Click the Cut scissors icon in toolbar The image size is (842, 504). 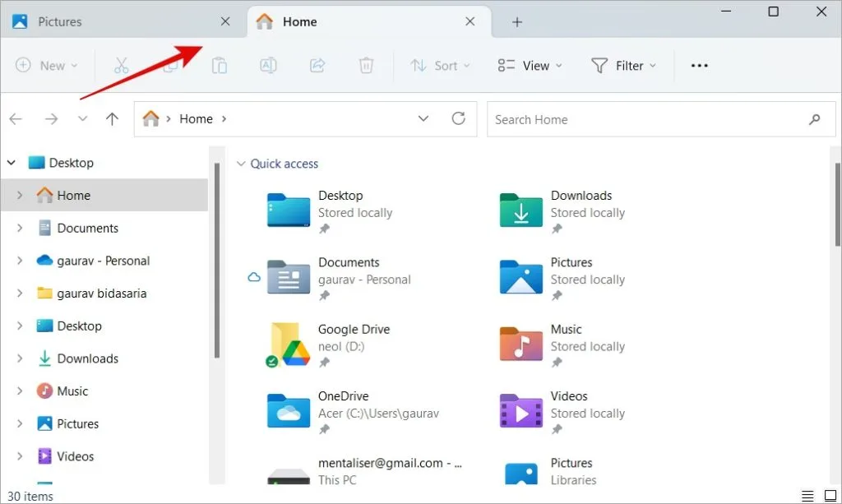point(122,66)
